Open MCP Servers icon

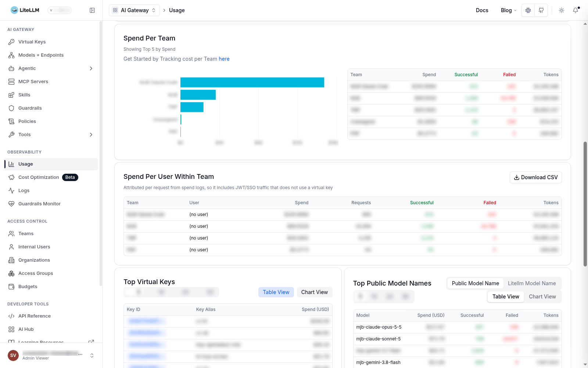(11, 82)
